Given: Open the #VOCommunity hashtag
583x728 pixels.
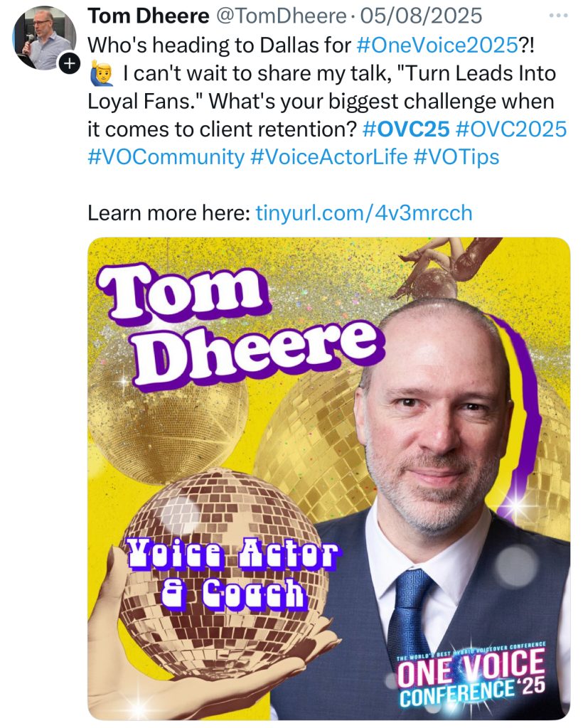Looking at the screenshot, I should click(x=166, y=157).
